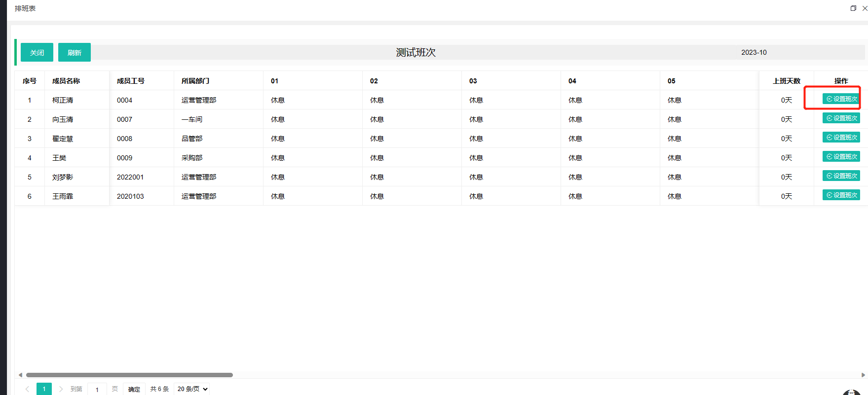
Task: Click 设置班次 for 王雨霏
Action: tap(841, 195)
